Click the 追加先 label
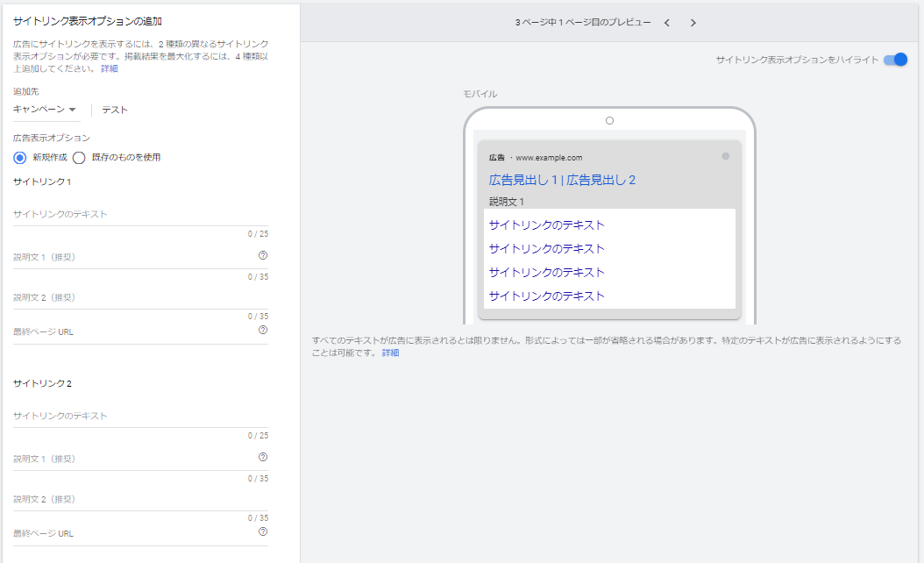 (x=26, y=91)
